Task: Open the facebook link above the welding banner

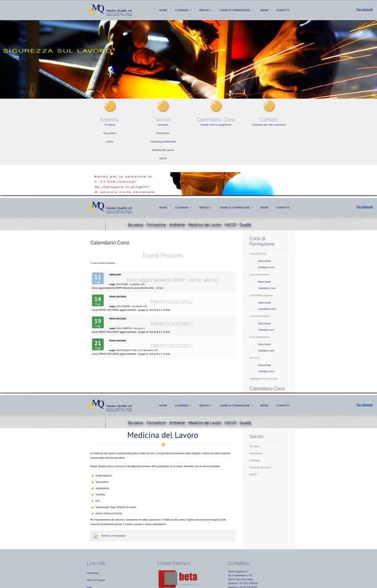Action: pos(365,10)
